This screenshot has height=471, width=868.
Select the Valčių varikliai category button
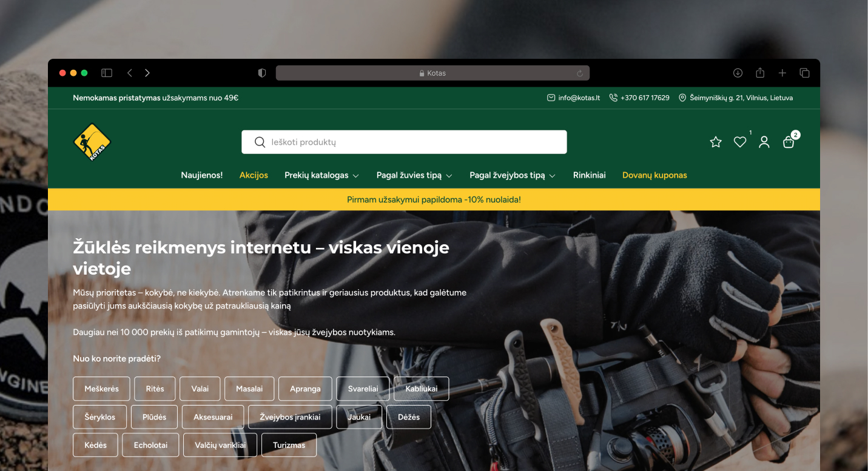coord(220,445)
